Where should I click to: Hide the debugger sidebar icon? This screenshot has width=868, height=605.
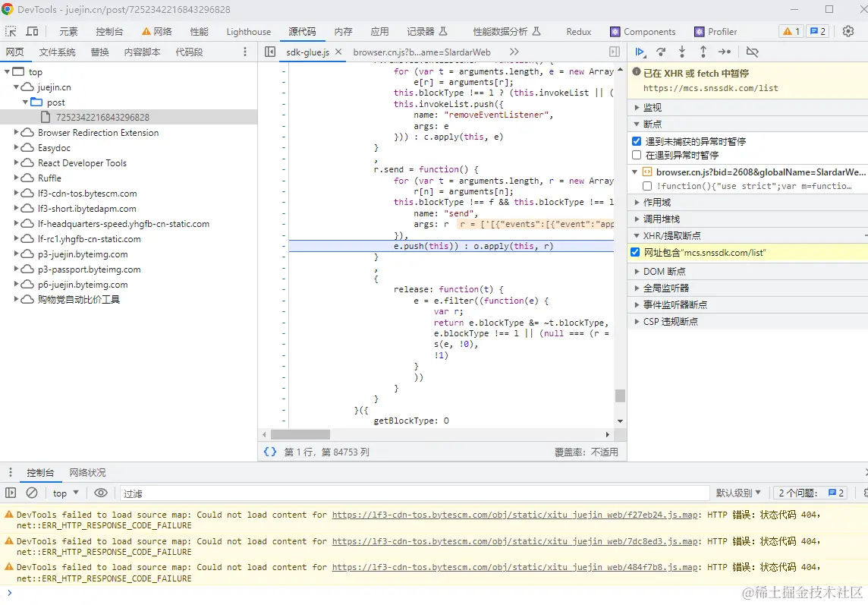pos(615,52)
